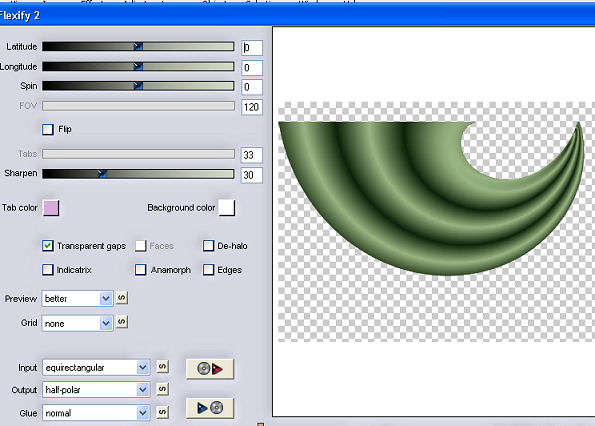Enable the Anamorph checkbox
595x426 pixels.
point(141,270)
